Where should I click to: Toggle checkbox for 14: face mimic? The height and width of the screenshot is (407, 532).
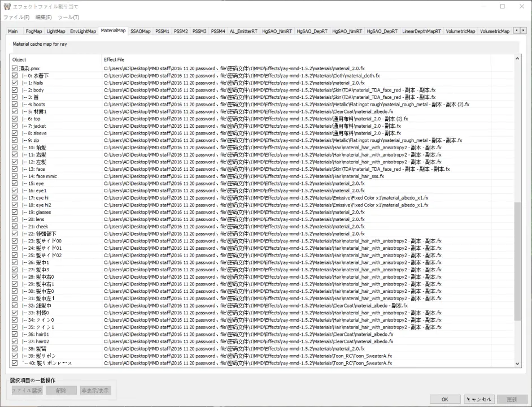click(15, 176)
